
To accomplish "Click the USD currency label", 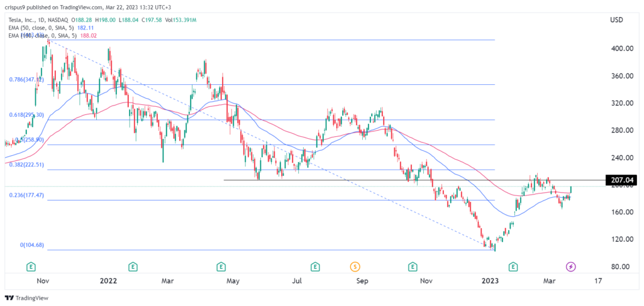I will [x=616, y=19].
